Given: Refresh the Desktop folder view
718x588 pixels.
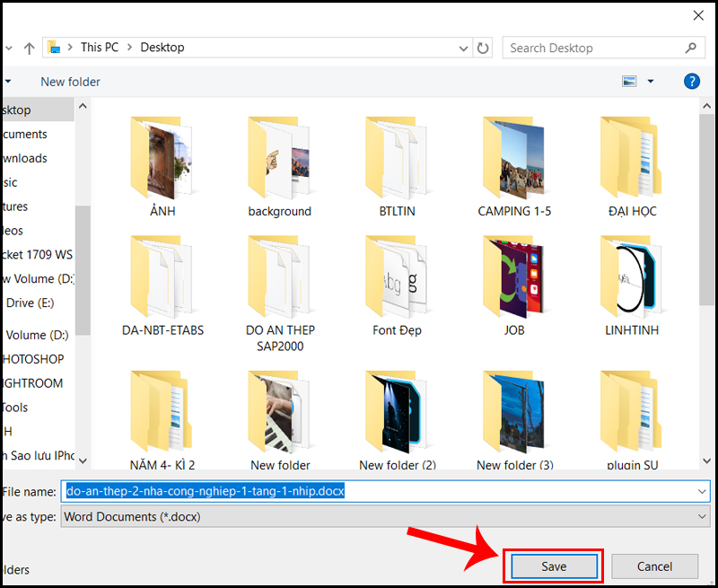Looking at the screenshot, I should pos(483,48).
